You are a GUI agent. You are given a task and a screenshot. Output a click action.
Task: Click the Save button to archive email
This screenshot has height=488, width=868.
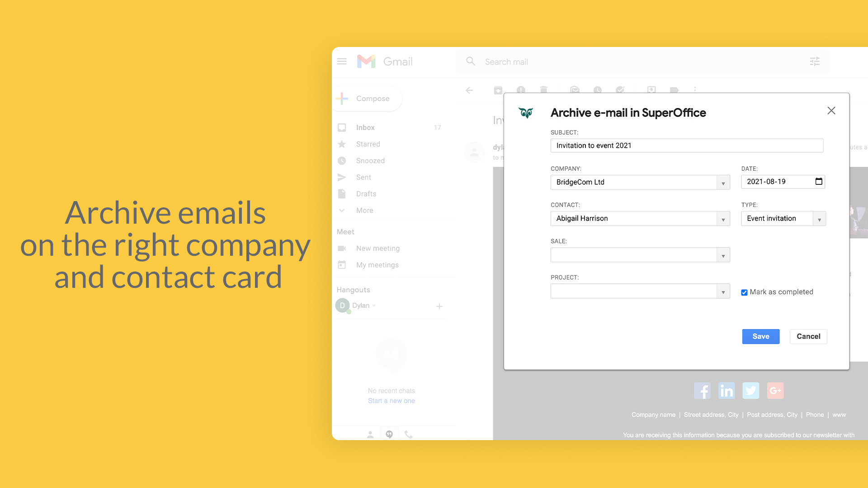[x=760, y=336]
